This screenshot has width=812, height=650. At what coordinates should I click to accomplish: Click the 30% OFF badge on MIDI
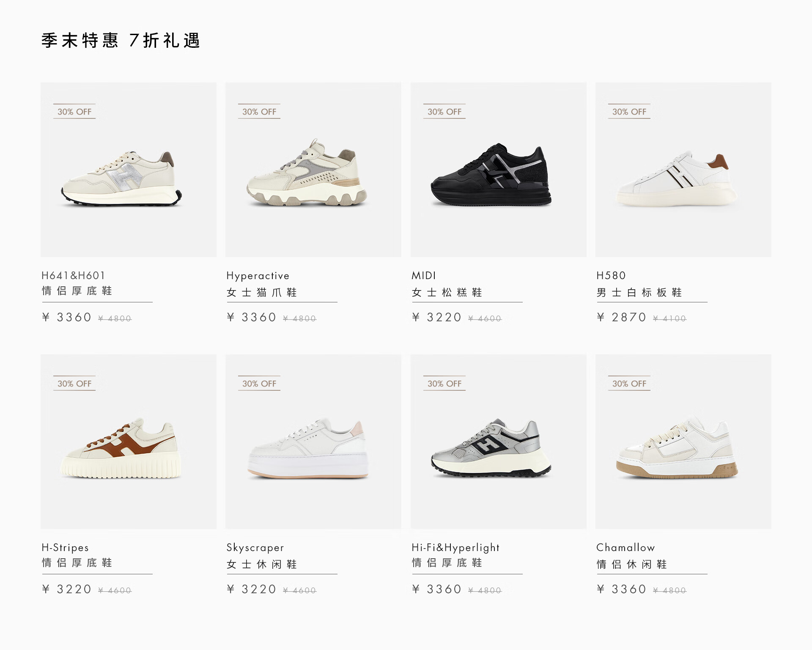click(444, 111)
